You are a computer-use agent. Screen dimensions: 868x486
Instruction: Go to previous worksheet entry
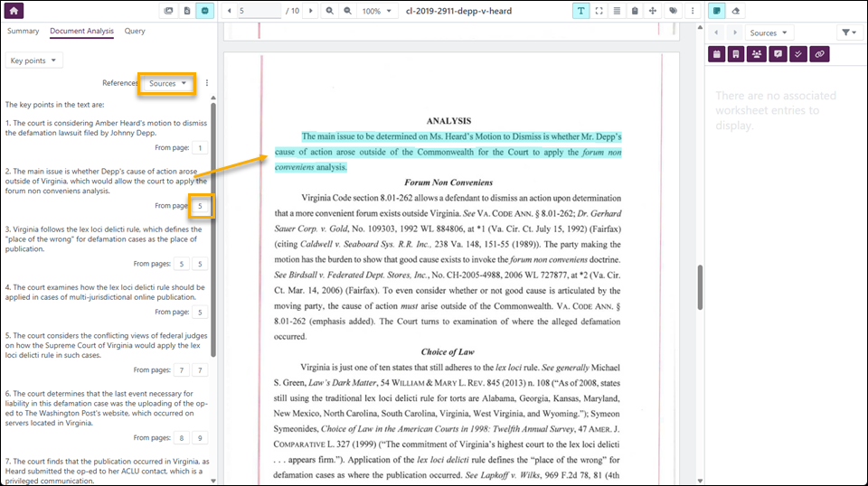click(716, 33)
